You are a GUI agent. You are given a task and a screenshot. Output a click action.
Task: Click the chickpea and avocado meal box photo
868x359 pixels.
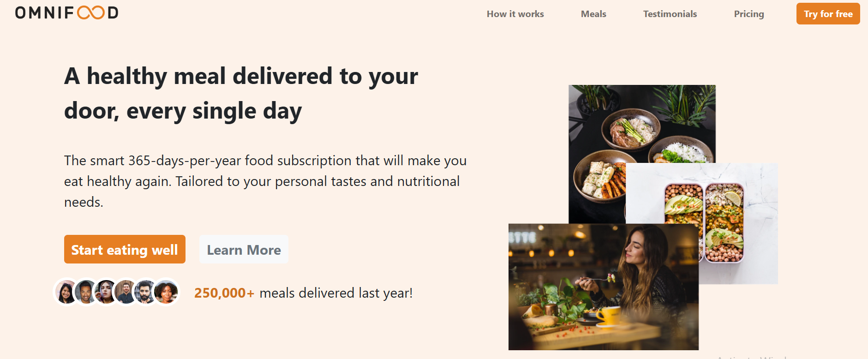738,217
